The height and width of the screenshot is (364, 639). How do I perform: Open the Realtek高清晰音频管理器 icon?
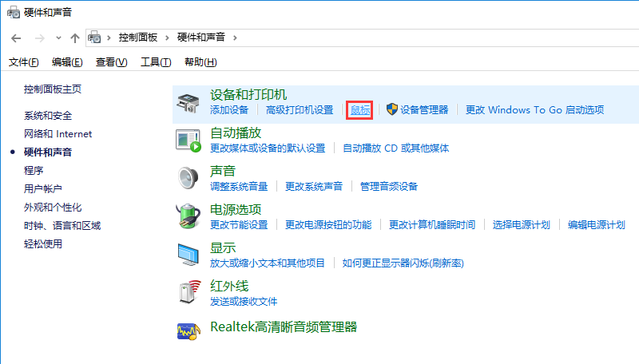(x=188, y=329)
